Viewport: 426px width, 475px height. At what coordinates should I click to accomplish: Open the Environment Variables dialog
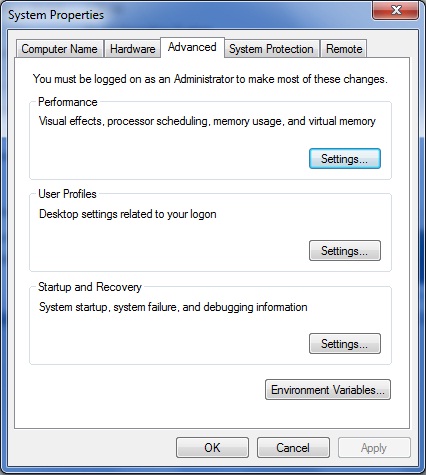coord(328,389)
